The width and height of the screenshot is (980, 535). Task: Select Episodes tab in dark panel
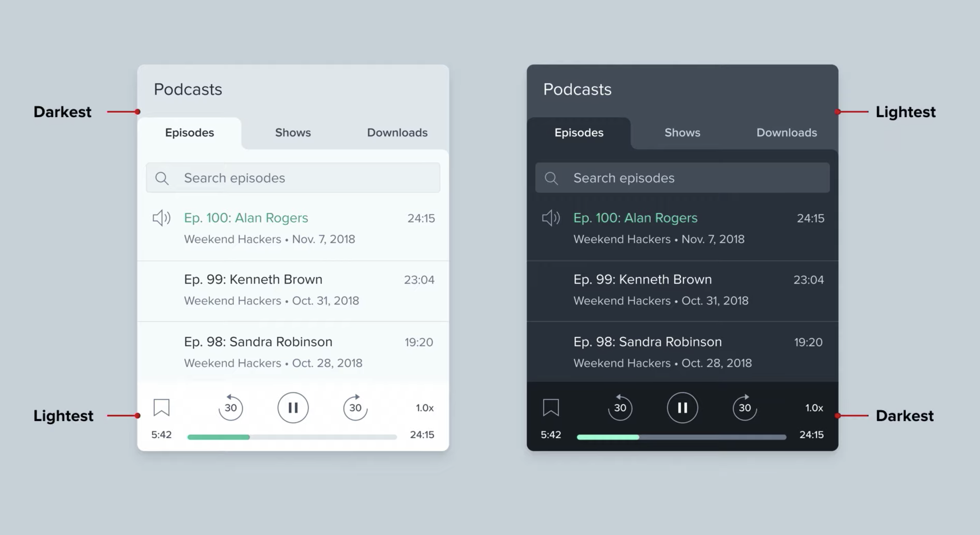[579, 133]
